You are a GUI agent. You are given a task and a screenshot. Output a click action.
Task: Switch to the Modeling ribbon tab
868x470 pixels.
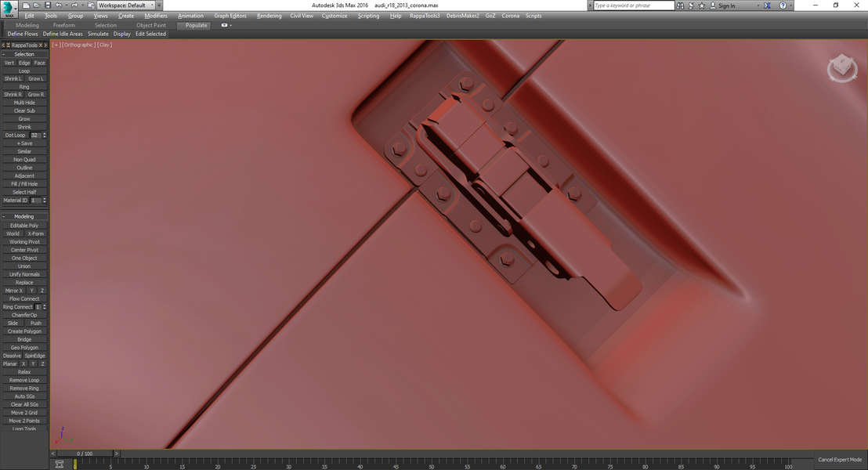click(27, 25)
